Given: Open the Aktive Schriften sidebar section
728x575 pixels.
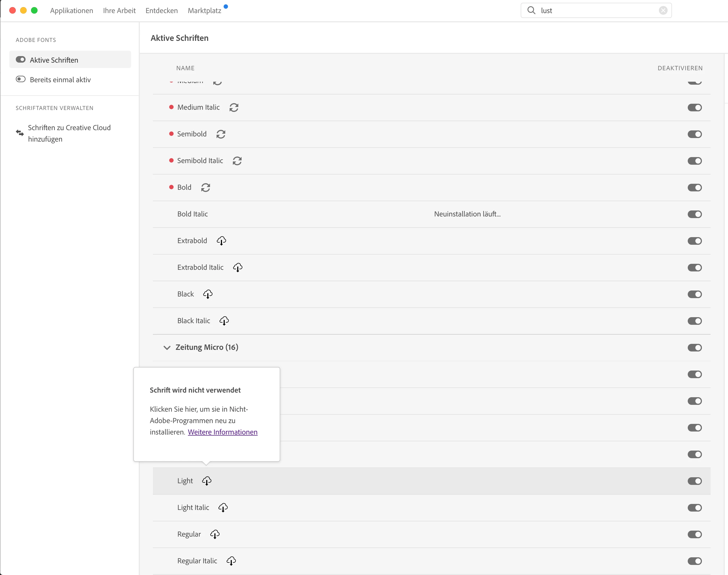Looking at the screenshot, I should point(54,60).
